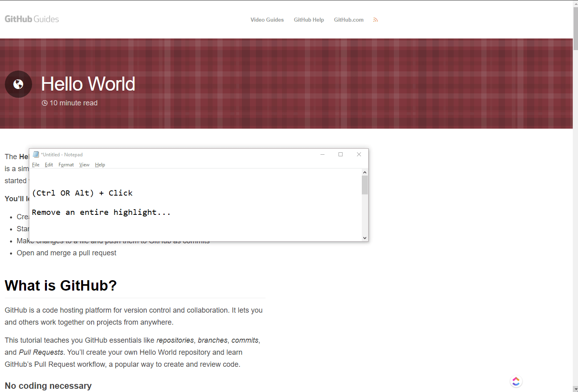Screen dimensions: 578x392
Task: Click the GitHub Guides logo
Action: tap(32, 19)
